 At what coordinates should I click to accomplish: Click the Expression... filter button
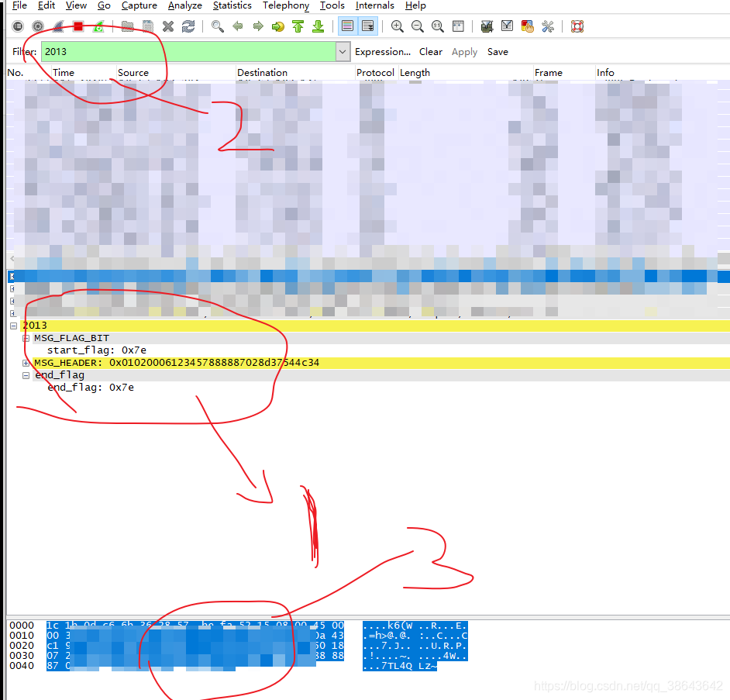[383, 52]
